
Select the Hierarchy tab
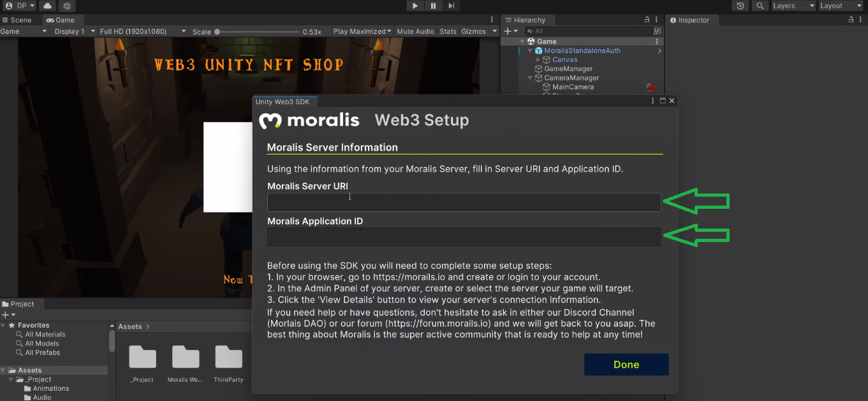click(525, 20)
